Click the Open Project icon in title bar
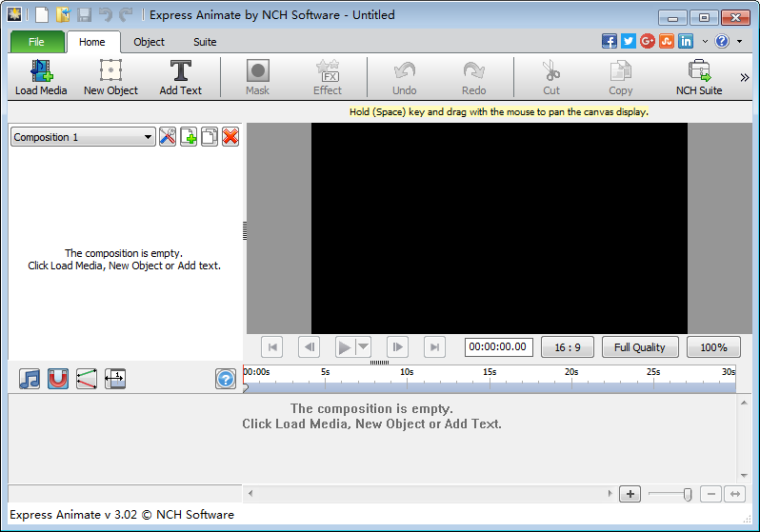The height and width of the screenshot is (532, 760). (x=63, y=14)
